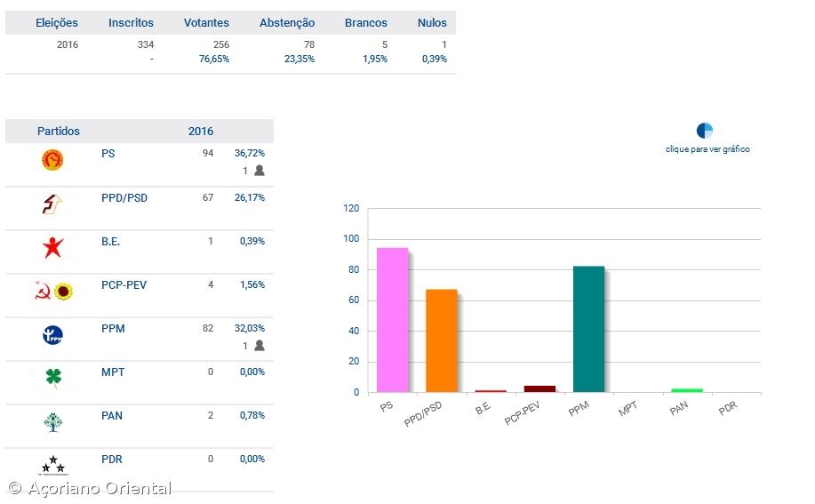815x504 pixels.
Task: Click the PCP-PEV party logo
Action: pyautogui.click(x=53, y=292)
